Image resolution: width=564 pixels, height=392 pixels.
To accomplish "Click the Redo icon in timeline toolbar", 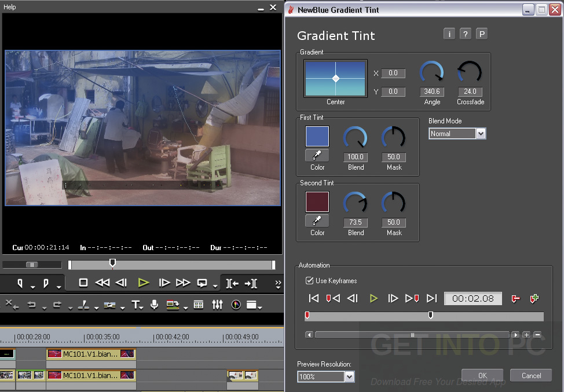I will tap(57, 305).
